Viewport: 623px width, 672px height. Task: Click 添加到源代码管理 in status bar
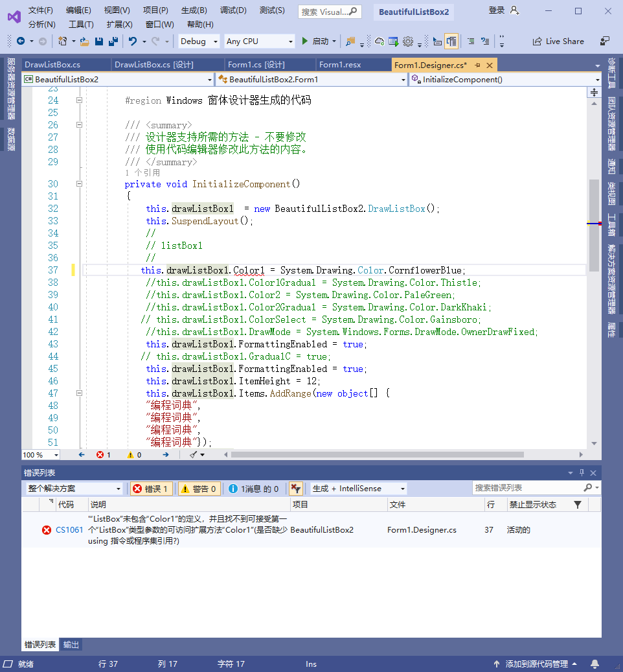tap(537, 664)
